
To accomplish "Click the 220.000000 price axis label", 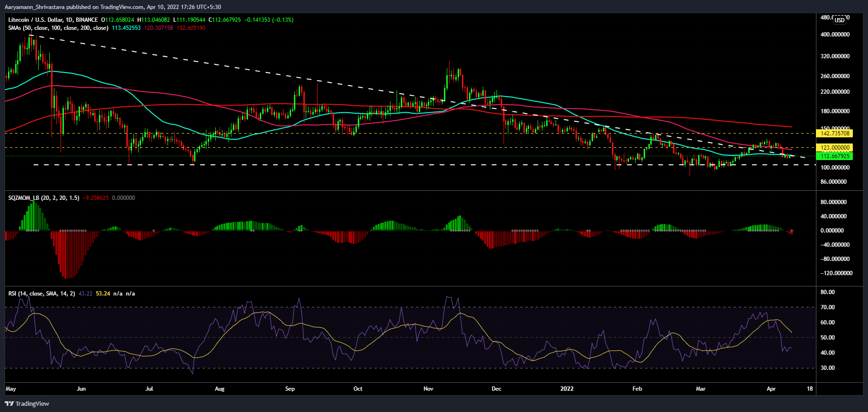I will pos(835,92).
